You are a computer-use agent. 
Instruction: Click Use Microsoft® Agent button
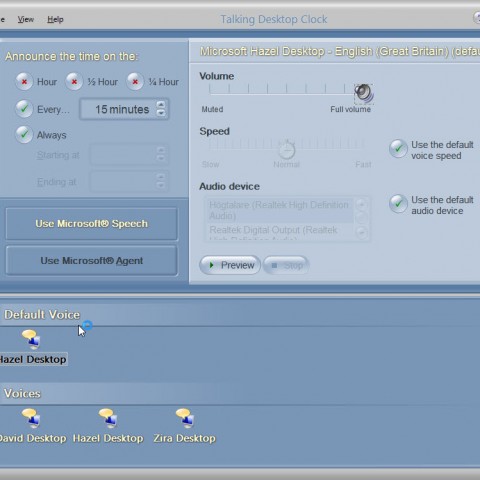(91, 261)
